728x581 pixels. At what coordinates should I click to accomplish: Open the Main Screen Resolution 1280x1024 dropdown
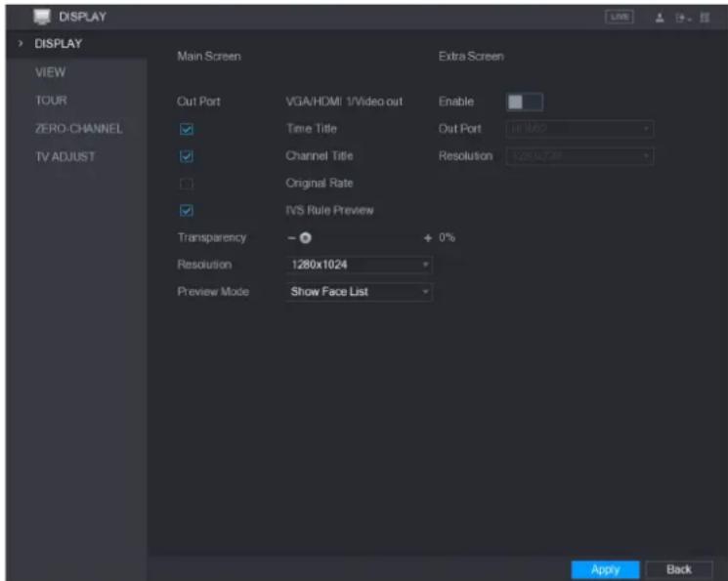click(x=359, y=265)
